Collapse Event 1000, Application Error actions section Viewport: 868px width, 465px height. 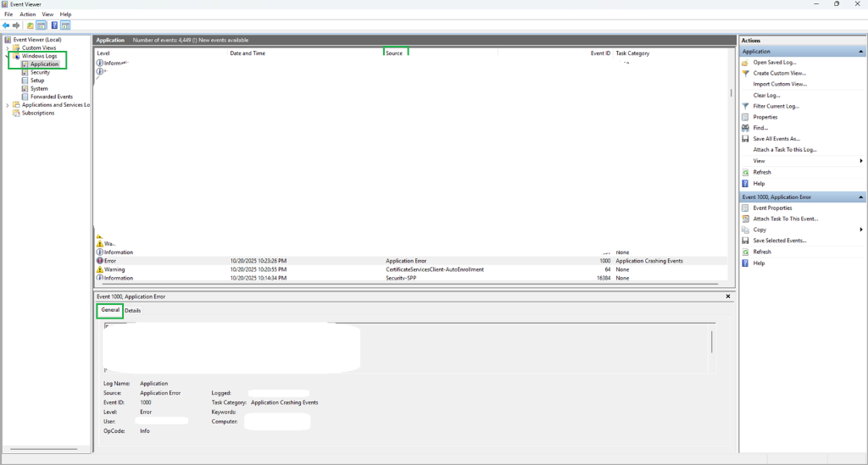pos(860,197)
